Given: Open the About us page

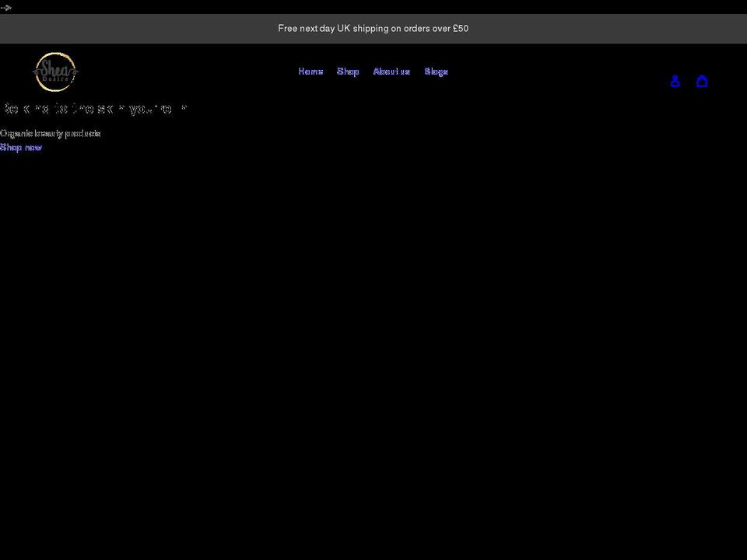Looking at the screenshot, I should [391, 72].
